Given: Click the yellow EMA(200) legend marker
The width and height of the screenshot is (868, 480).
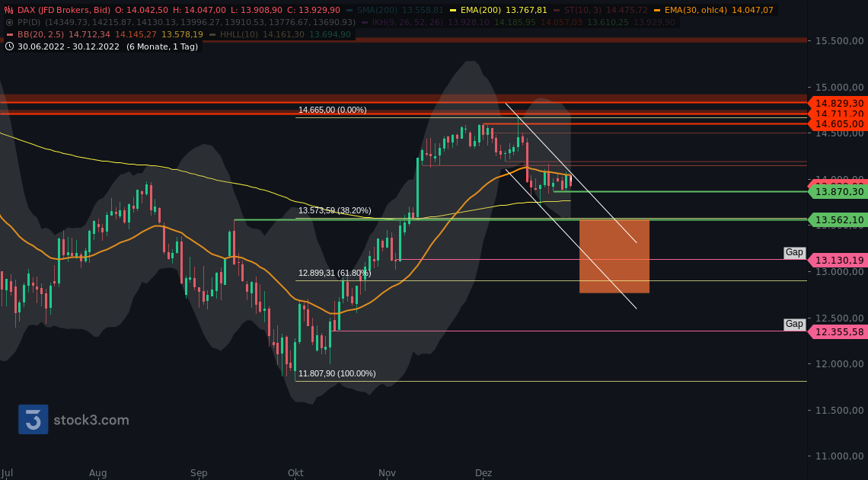Looking at the screenshot, I should pos(454,10).
